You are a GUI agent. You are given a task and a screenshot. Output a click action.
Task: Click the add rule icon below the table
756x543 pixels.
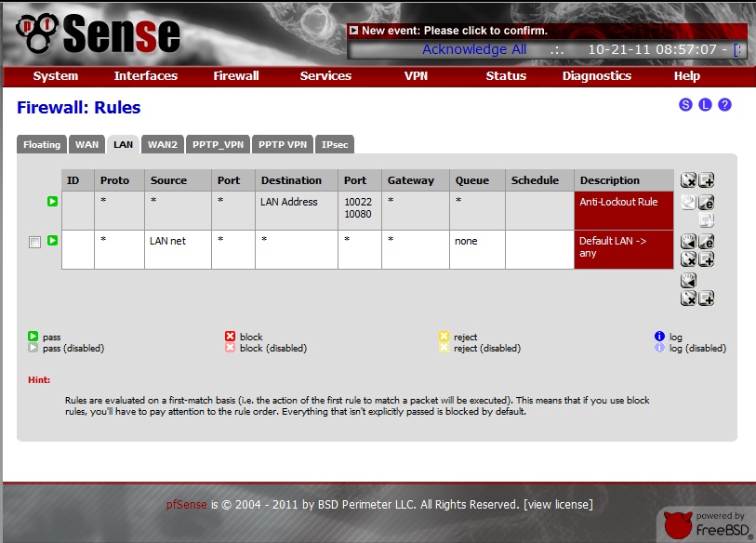[707, 298]
